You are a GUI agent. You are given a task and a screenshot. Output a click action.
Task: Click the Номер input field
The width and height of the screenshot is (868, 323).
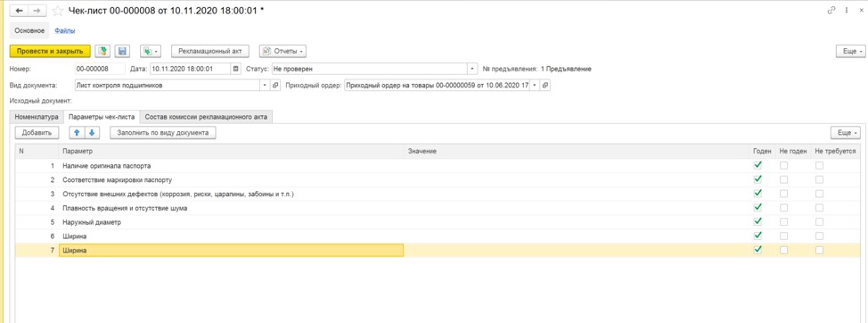coord(100,70)
